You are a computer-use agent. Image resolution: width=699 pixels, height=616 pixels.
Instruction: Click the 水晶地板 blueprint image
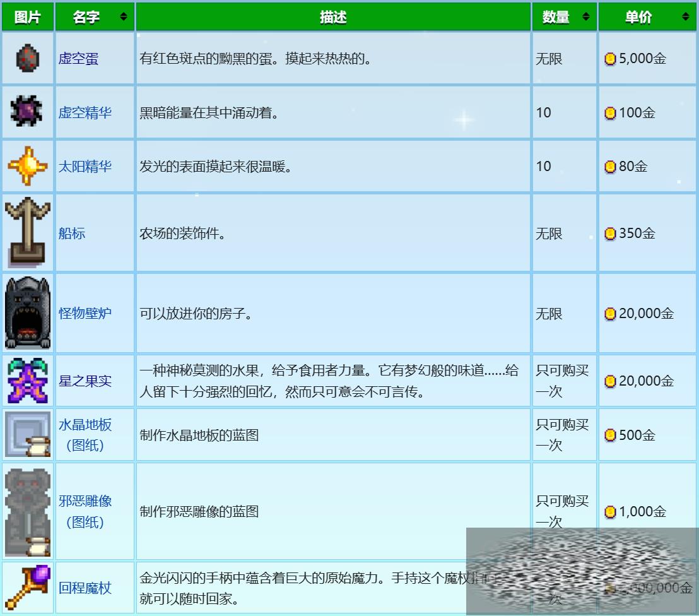pos(28,434)
